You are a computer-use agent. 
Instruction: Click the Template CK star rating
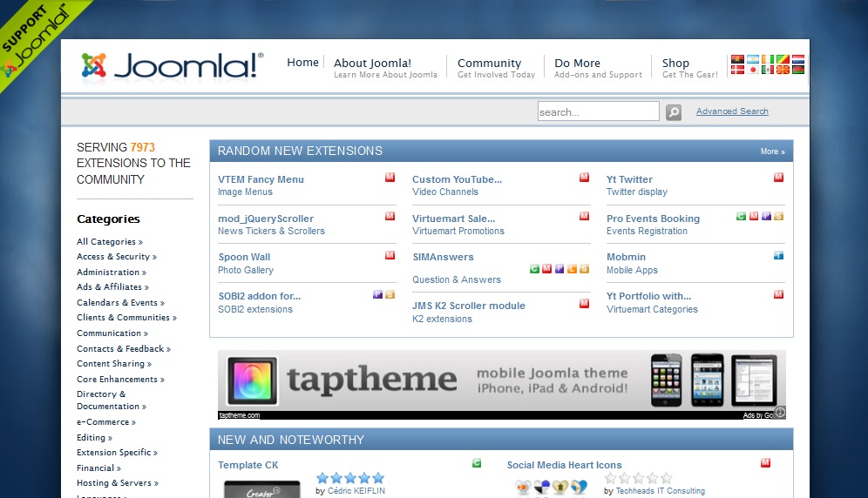[x=349, y=478]
